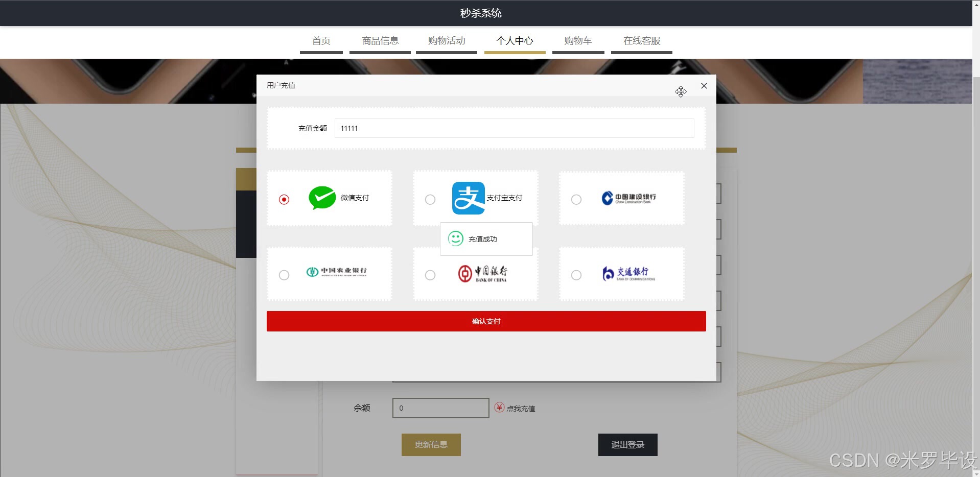Open the 购物车 tab
Screen dimensions: 980x477
[578, 41]
